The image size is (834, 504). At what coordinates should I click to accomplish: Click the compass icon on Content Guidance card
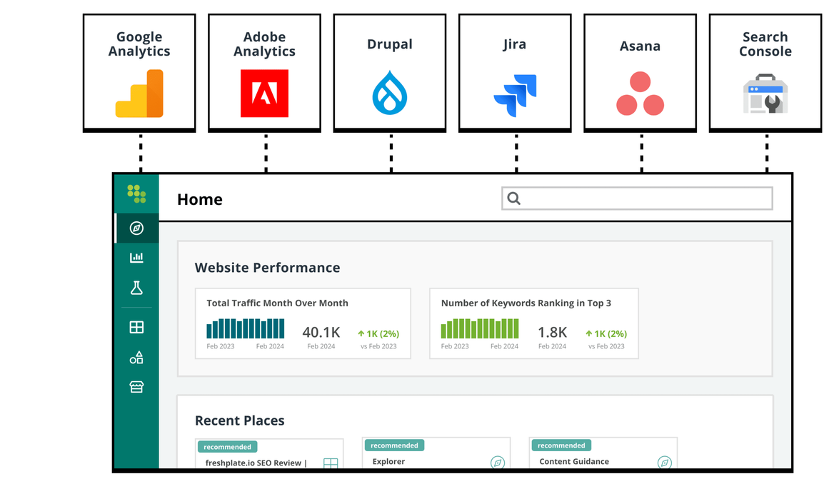(x=665, y=463)
